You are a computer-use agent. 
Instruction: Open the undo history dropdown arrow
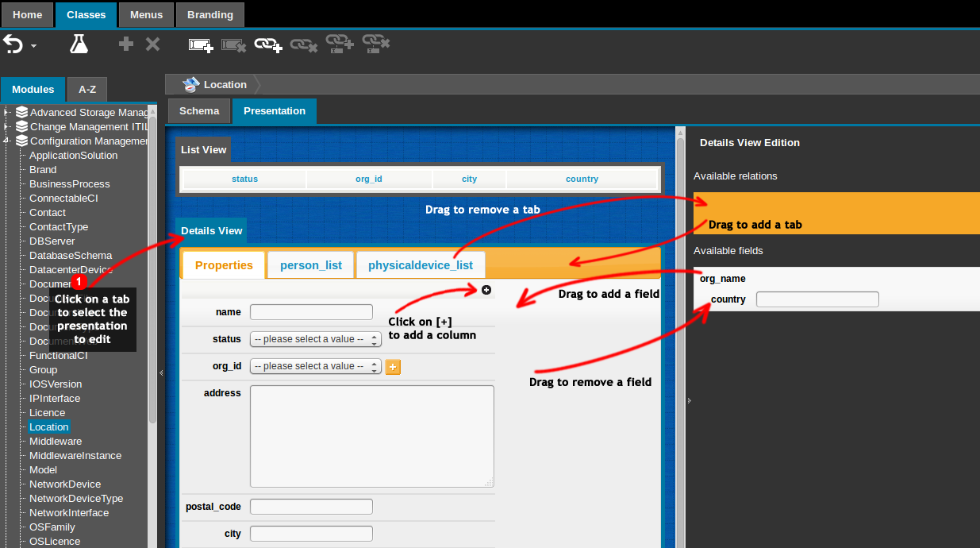click(33, 47)
